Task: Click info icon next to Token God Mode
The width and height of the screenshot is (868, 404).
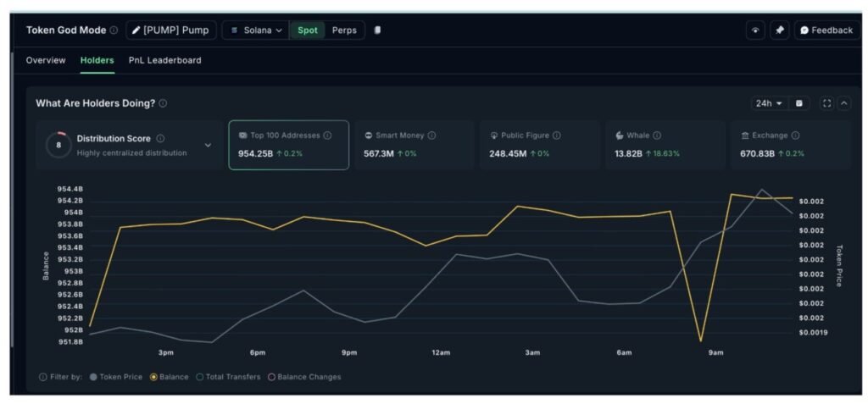Action: (114, 30)
